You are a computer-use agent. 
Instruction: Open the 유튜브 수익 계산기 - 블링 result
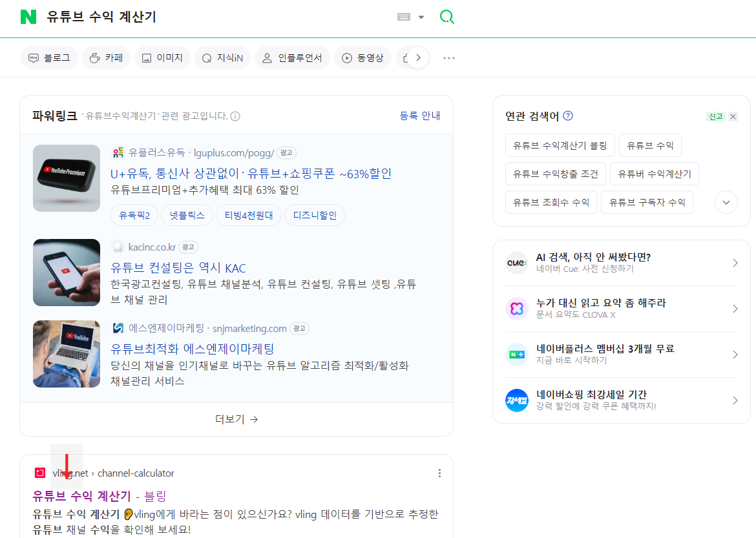[99, 495]
